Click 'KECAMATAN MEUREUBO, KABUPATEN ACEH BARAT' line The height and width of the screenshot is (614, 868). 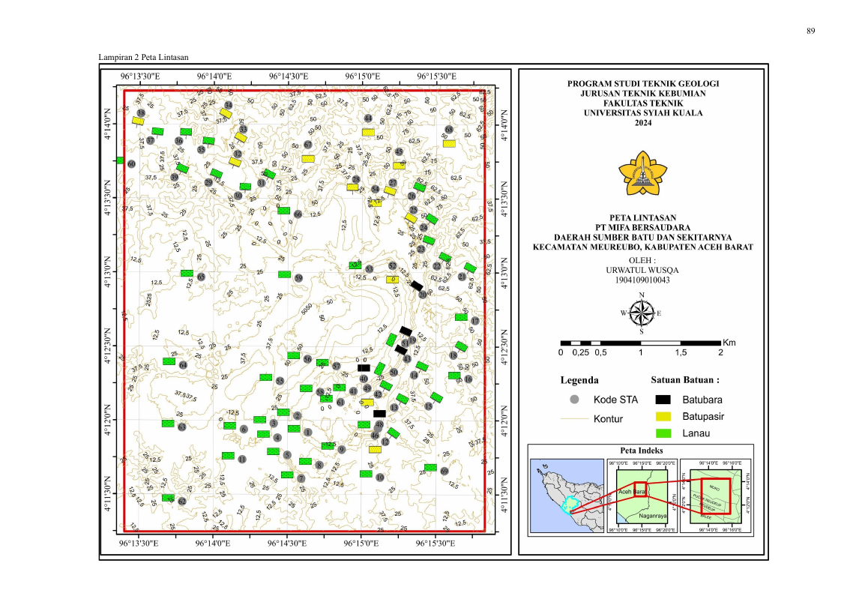(642, 247)
